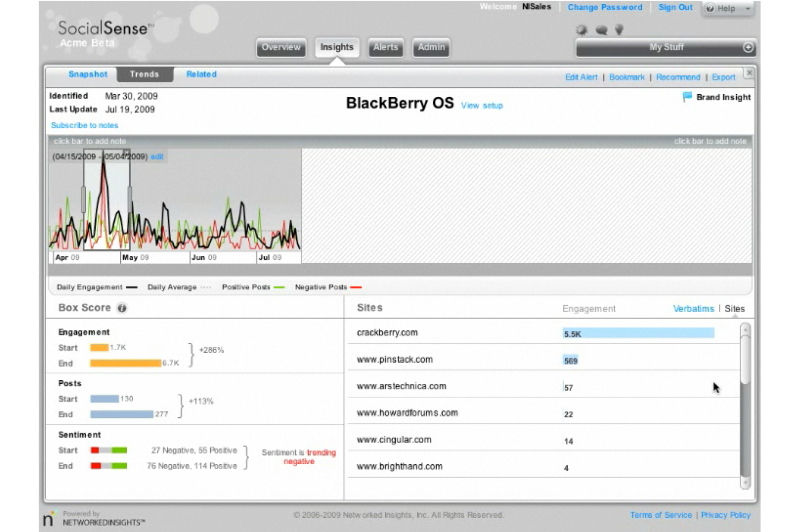Click the Daily Average legend item
Viewport: 798px width, 532px height.
click(179, 287)
